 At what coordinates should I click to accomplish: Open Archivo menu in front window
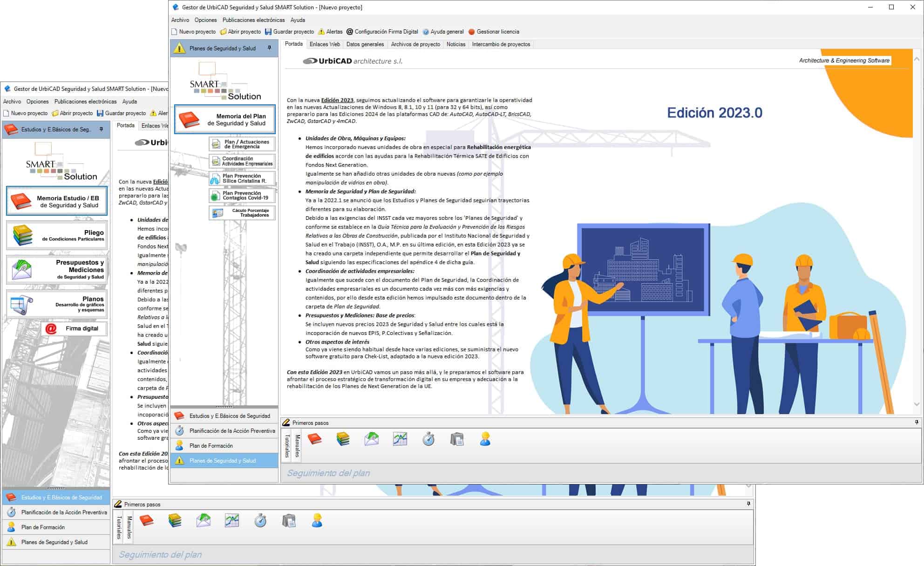pyautogui.click(x=180, y=20)
